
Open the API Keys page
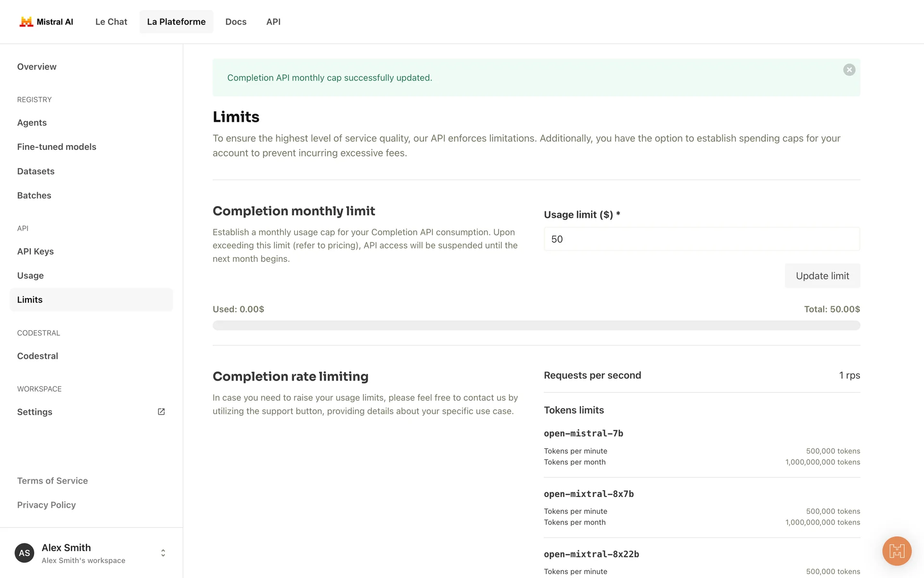36,251
